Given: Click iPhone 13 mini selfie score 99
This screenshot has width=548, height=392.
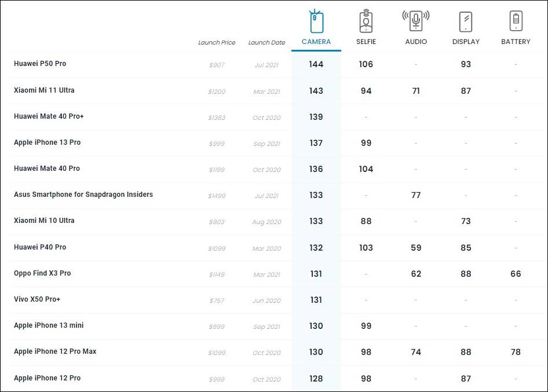Looking at the screenshot, I should click(366, 326).
